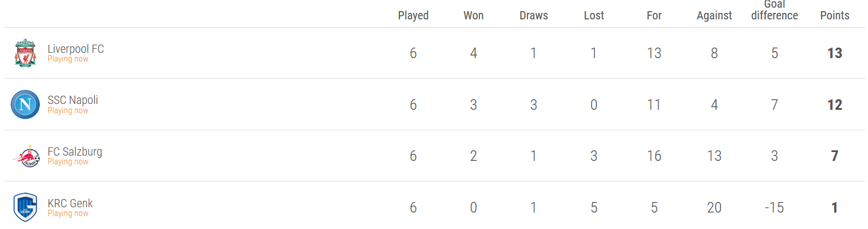The width and height of the screenshot is (868, 229).
Task: Select the Played column header
Action: click(413, 16)
